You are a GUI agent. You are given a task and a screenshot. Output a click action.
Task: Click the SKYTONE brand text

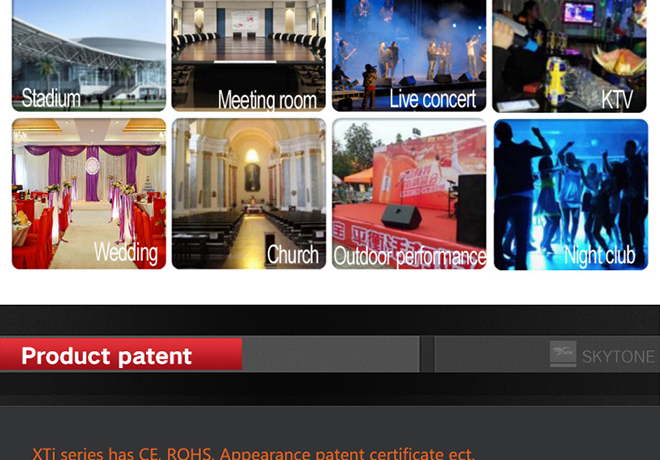click(618, 357)
